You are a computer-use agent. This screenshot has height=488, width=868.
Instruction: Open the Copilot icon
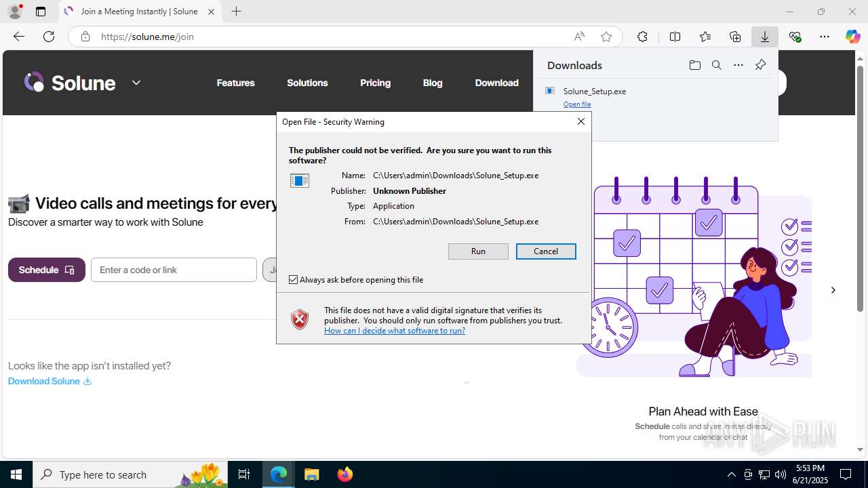853,37
